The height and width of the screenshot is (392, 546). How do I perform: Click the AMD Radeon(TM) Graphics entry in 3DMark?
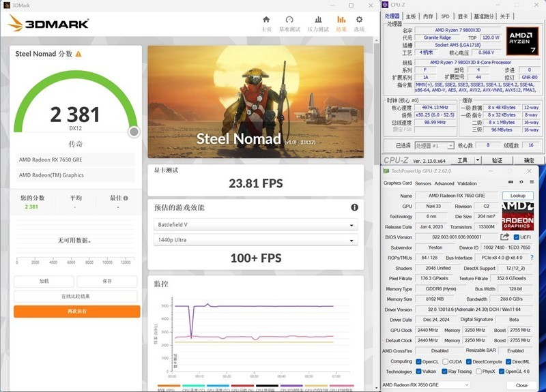coord(76,175)
